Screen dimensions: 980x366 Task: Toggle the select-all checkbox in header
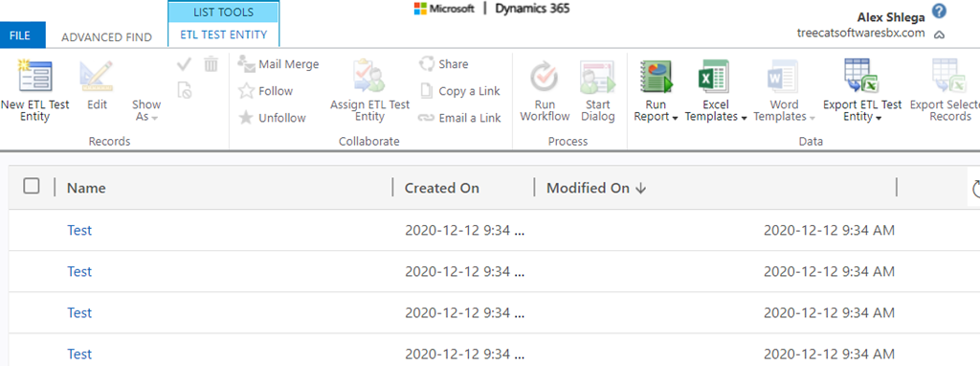[32, 186]
